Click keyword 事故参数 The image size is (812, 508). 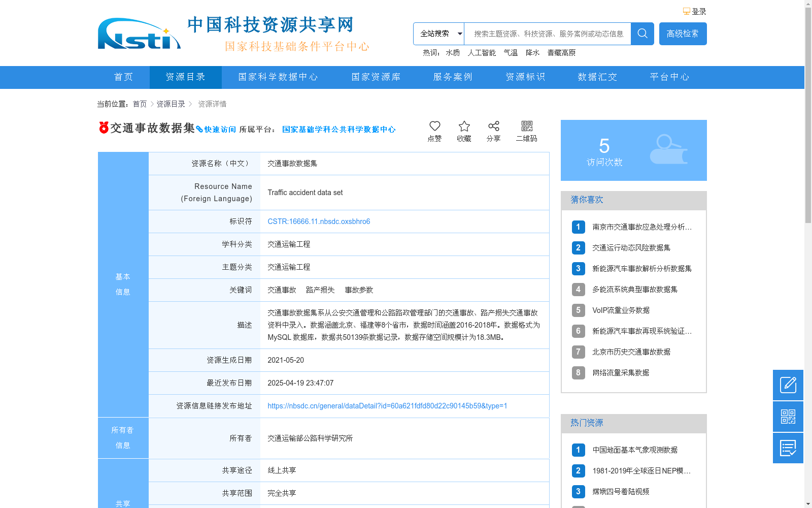pyautogui.click(x=359, y=290)
